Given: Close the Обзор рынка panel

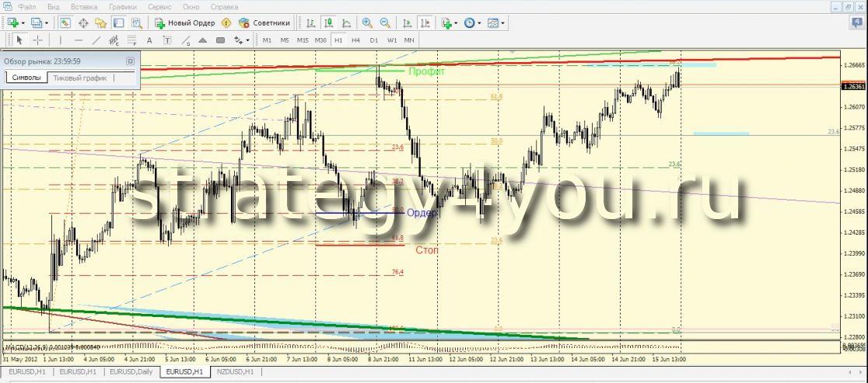Looking at the screenshot, I should [130, 61].
